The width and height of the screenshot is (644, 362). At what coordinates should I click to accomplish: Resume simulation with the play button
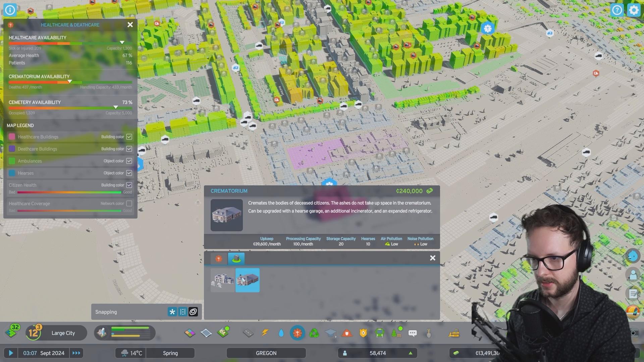[11, 353]
